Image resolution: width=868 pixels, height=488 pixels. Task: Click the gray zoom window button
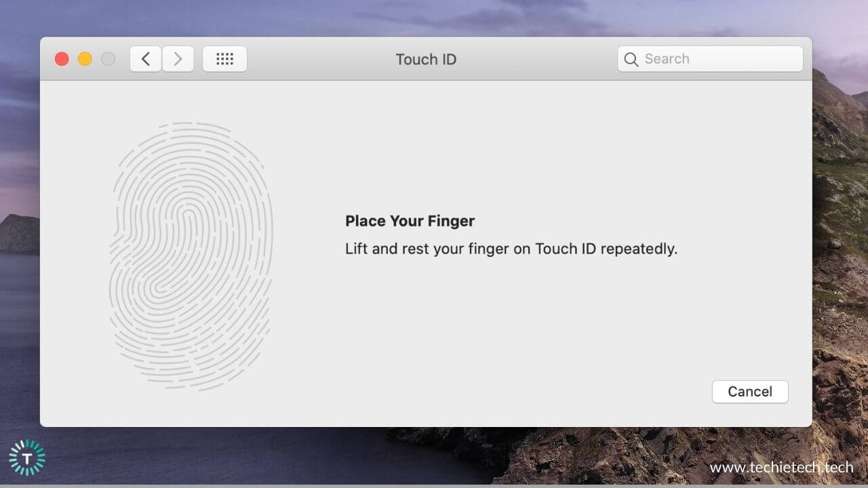108,58
